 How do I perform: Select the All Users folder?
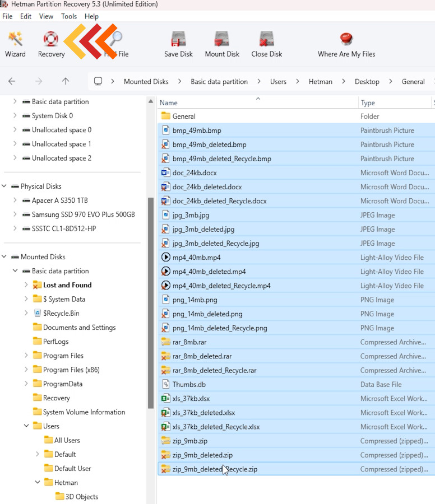point(67,440)
